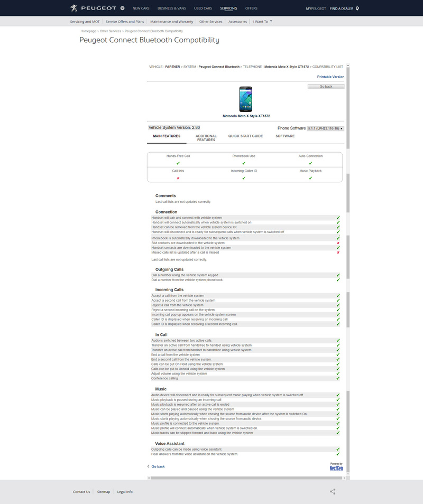
Task: Click the Find a Dealer location pin
Action: tap(357, 8)
